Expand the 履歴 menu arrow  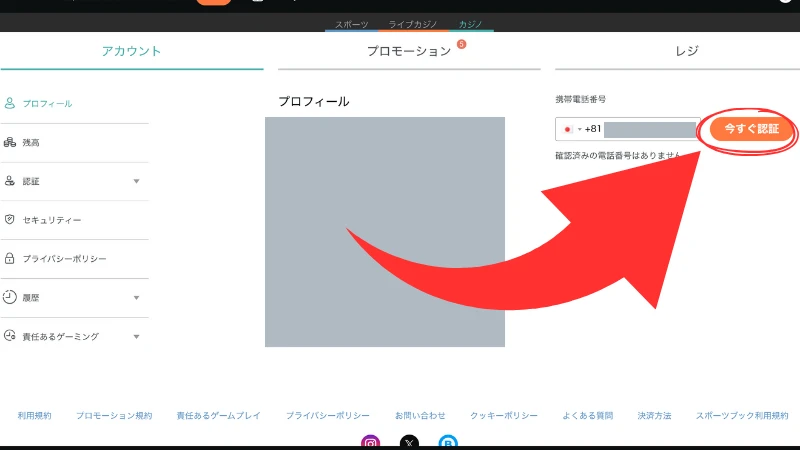click(x=136, y=297)
